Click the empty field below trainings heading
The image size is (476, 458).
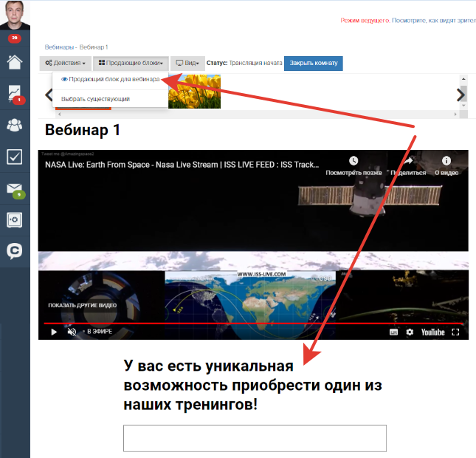click(255, 438)
